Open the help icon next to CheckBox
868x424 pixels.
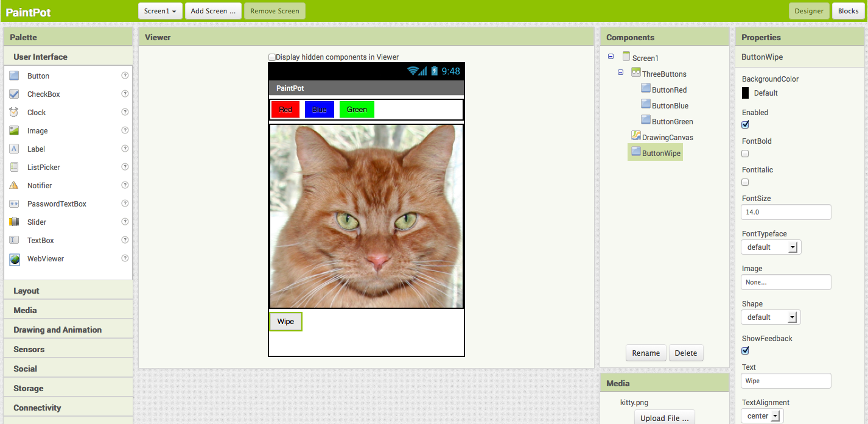(125, 94)
